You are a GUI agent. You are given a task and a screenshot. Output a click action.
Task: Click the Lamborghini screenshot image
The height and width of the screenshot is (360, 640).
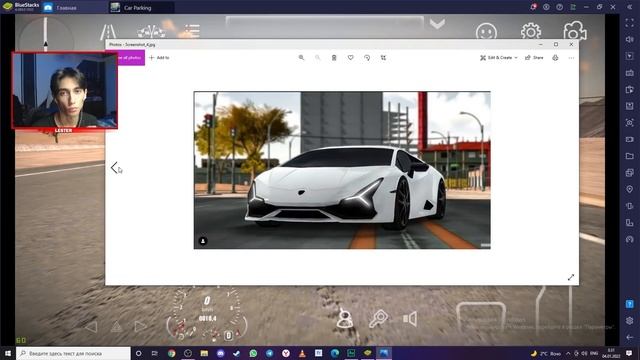(342, 170)
